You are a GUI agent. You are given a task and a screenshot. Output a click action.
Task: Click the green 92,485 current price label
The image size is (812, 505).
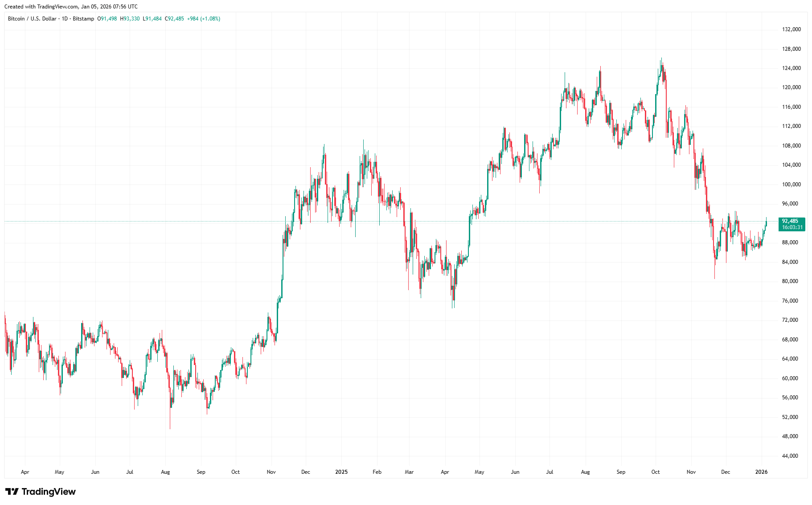point(790,221)
